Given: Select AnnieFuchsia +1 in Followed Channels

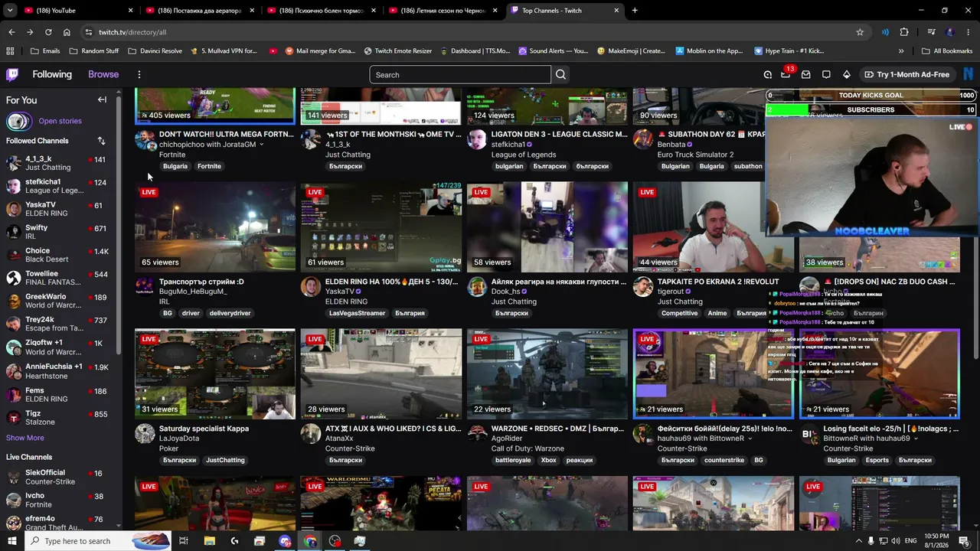Looking at the screenshot, I should tap(58, 370).
